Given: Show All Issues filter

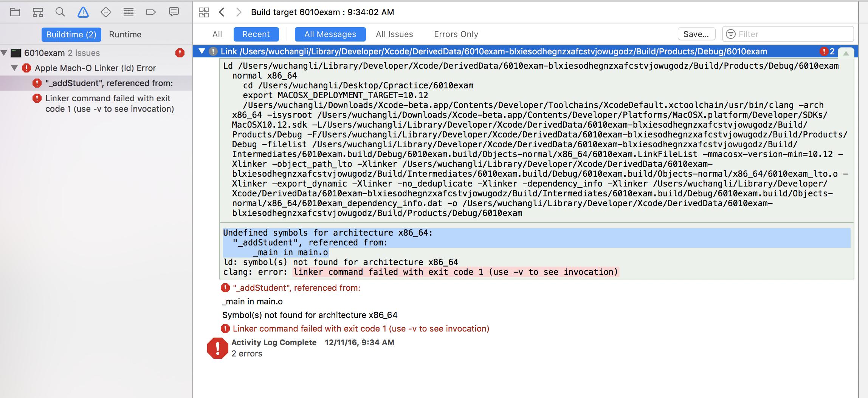Looking at the screenshot, I should coord(394,34).
